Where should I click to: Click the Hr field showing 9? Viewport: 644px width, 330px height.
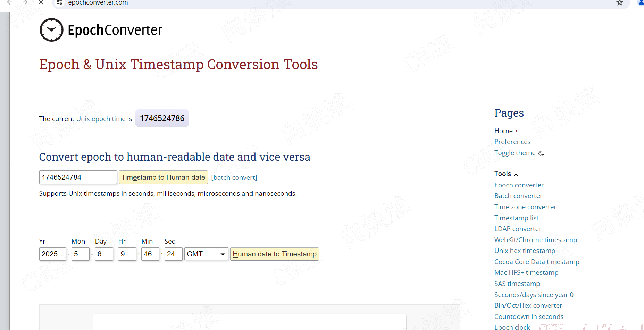(127, 254)
